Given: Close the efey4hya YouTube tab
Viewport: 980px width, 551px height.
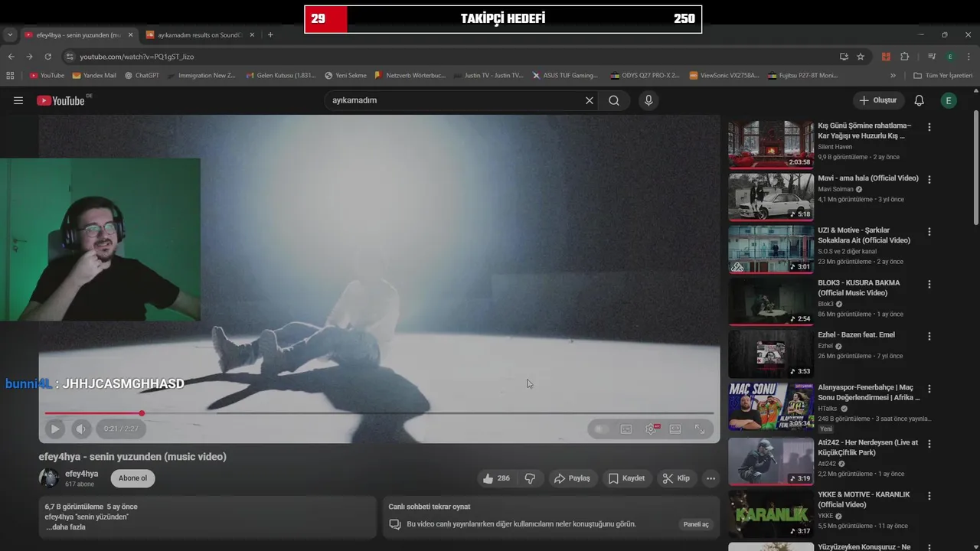Looking at the screenshot, I should click(130, 34).
